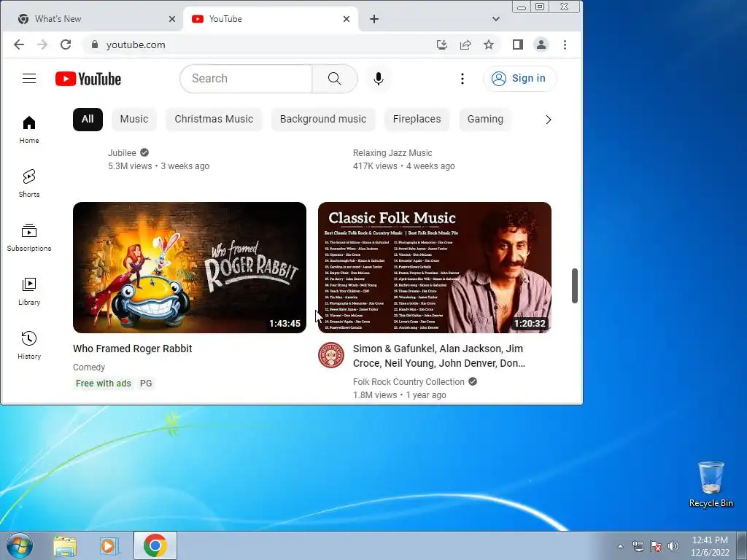Open the tab search dropdown
The height and width of the screenshot is (560, 747).
click(496, 19)
